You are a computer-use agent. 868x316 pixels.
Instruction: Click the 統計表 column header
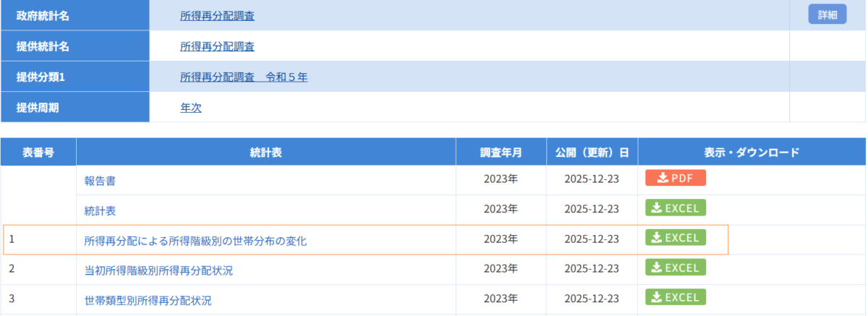[x=265, y=152]
